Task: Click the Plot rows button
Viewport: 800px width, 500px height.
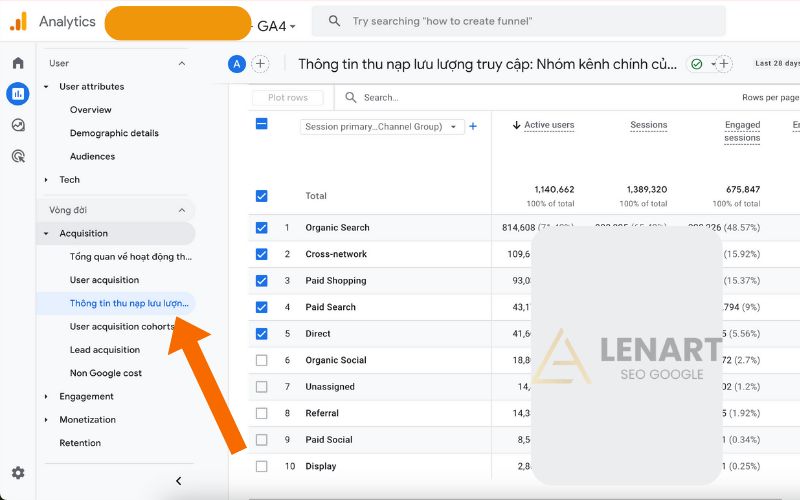Action: pos(288,98)
